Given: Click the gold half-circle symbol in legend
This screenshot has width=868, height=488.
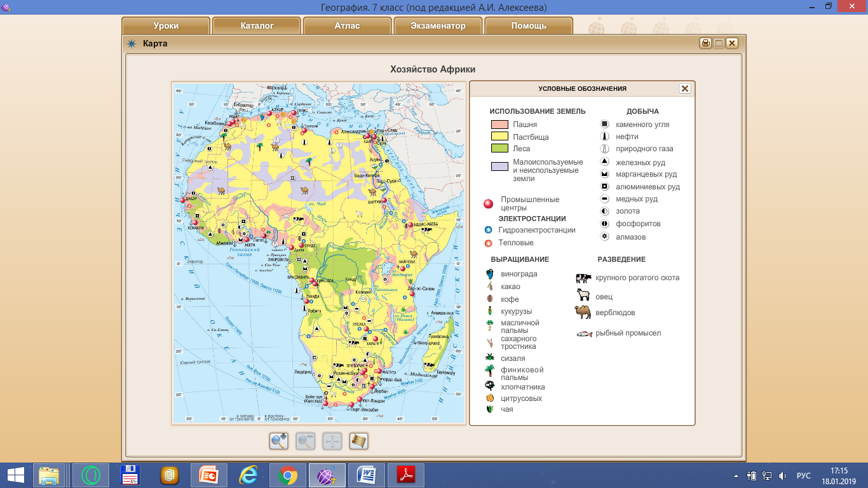Looking at the screenshot, I should click(x=605, y=211).
